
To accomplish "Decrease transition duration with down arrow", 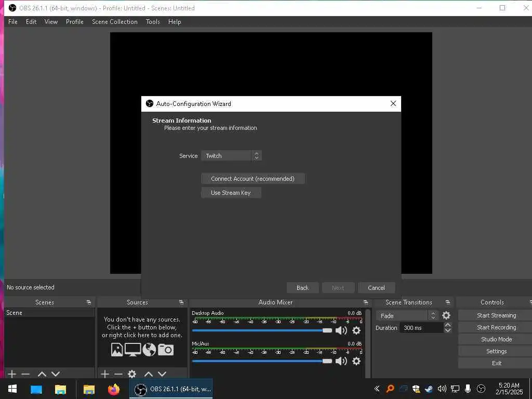I will pos(448,330).
